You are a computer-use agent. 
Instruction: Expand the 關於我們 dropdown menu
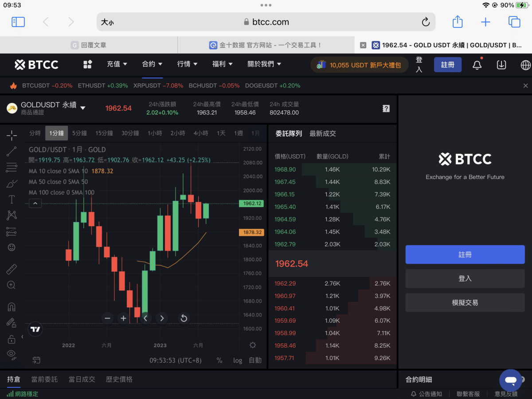tap(264, 64)
